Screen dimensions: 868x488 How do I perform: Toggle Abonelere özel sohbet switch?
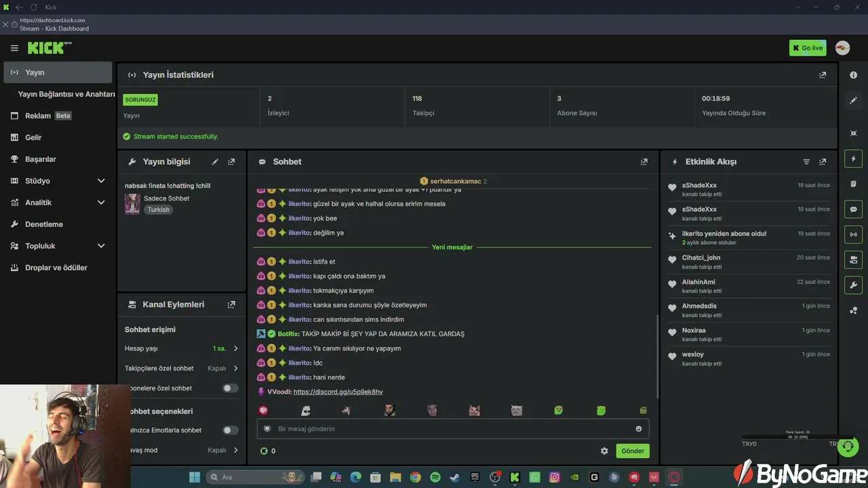point(231,388)
